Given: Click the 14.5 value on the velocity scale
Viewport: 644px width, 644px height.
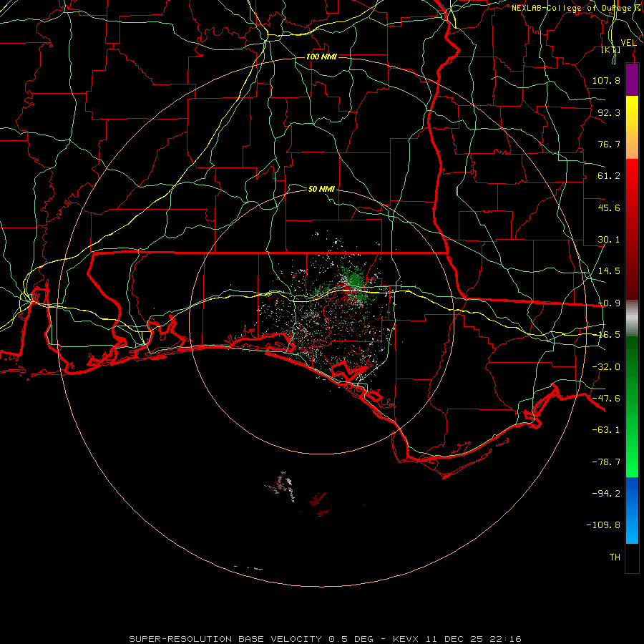Looking at the screenshot, I should [x=609, y=271].
